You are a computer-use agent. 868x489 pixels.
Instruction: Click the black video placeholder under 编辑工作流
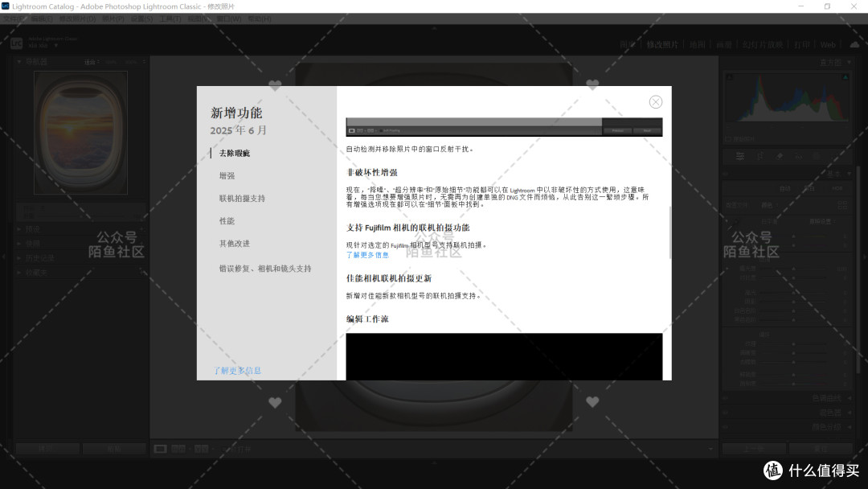click(x=504, y=356)
